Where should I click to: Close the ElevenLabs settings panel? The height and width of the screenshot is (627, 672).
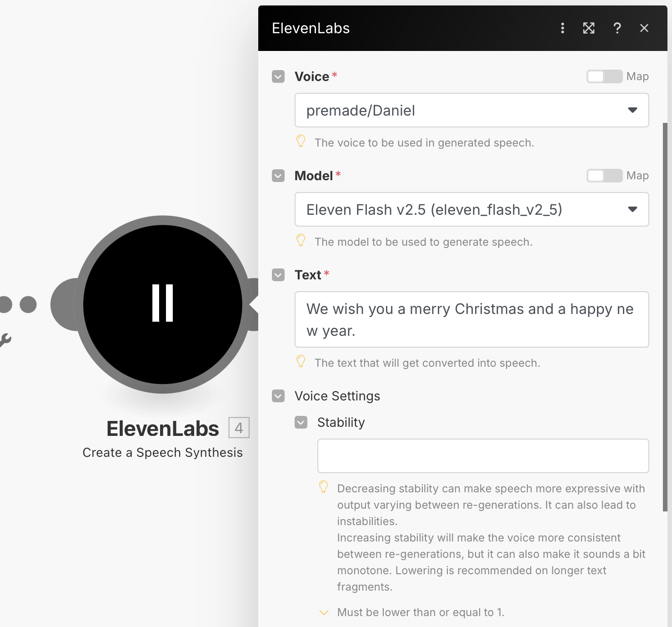(644, 28)
